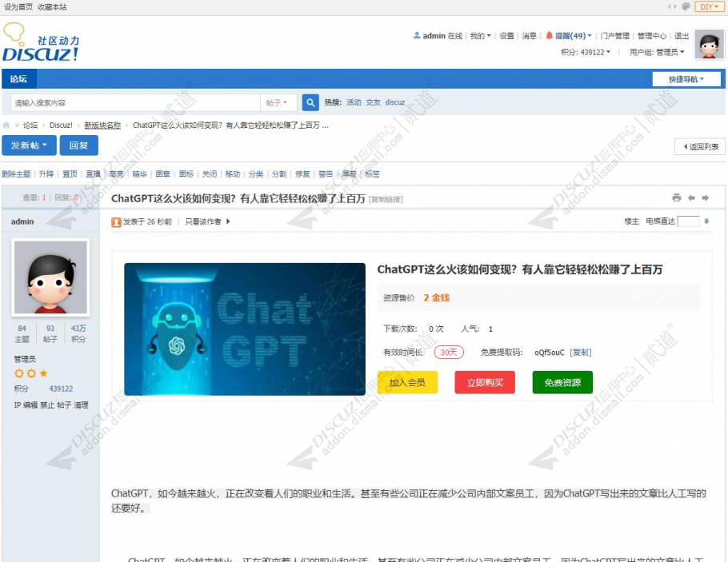The height and width of the screenshot is (562, 728).
Task: Click the yellow 加入会员 button
Action: [x=407, y=382]
